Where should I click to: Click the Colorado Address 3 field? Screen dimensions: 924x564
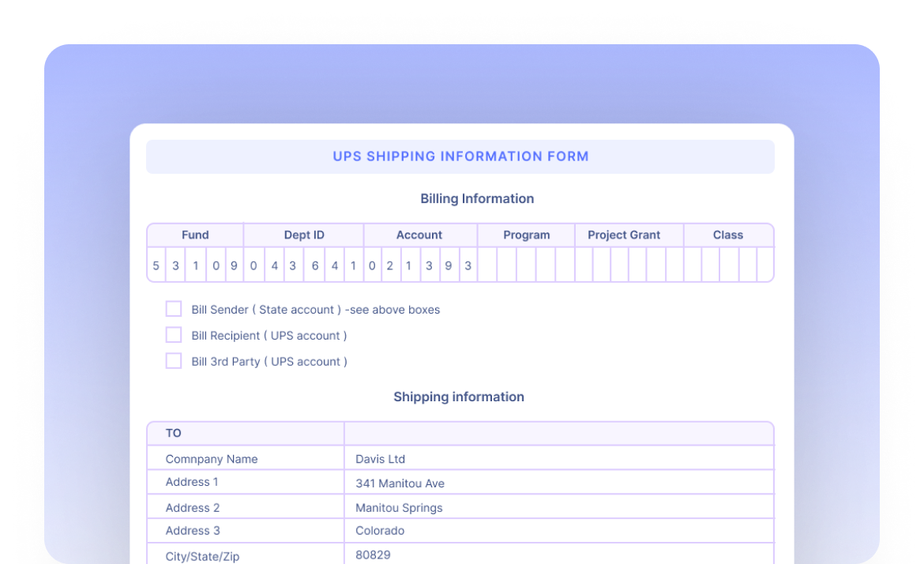pos(380,531)
